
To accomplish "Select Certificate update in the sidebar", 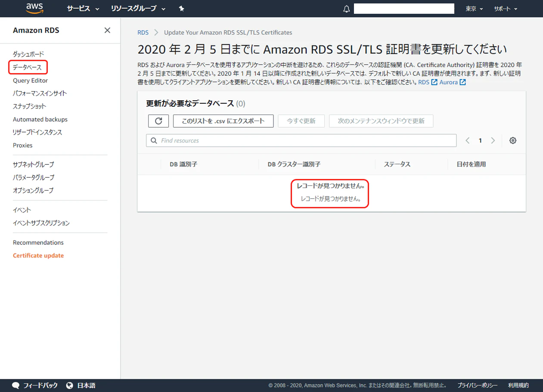I will (x=38, y=256).
